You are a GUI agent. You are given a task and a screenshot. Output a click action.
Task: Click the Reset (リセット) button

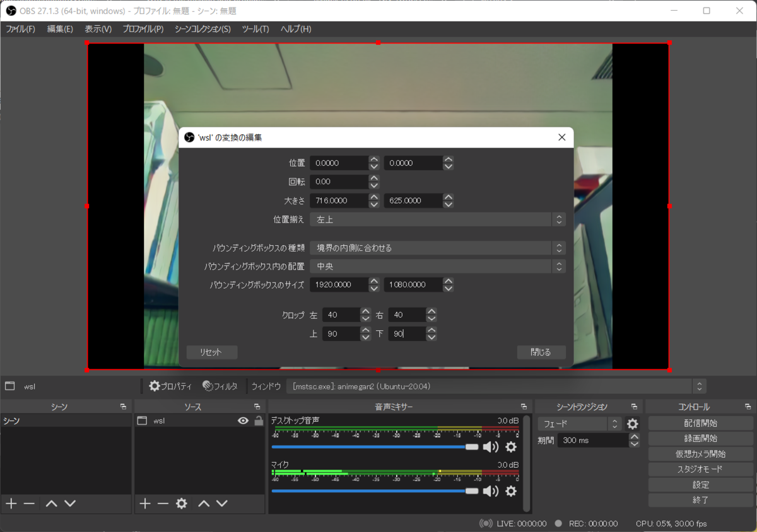pos(212,352)
